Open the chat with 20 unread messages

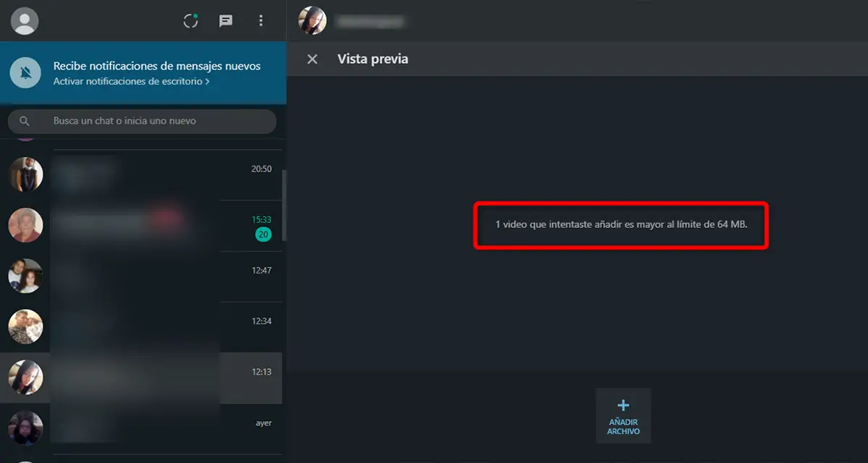pos(141,226)
